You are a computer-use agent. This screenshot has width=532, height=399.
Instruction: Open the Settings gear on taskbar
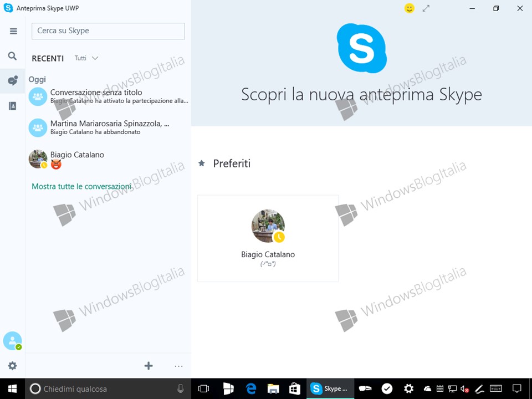[408, 389]
